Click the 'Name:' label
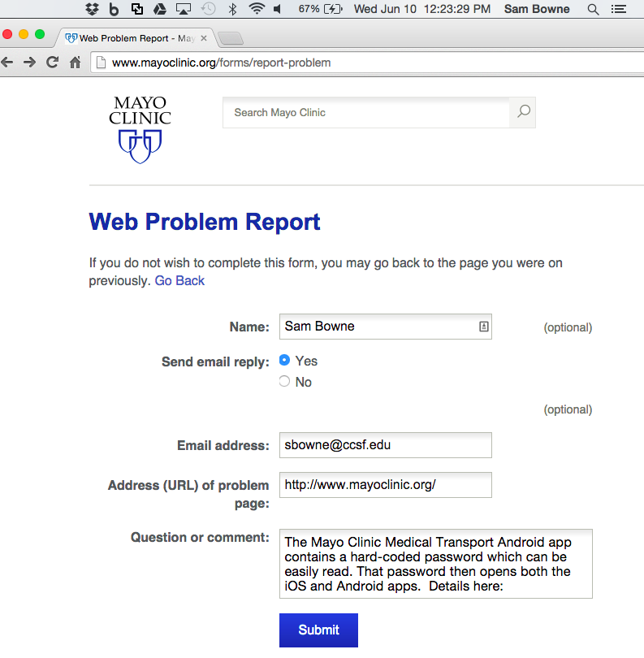Image resolution: width=644 pixels, height=658 pixels. tap(249, 327)
